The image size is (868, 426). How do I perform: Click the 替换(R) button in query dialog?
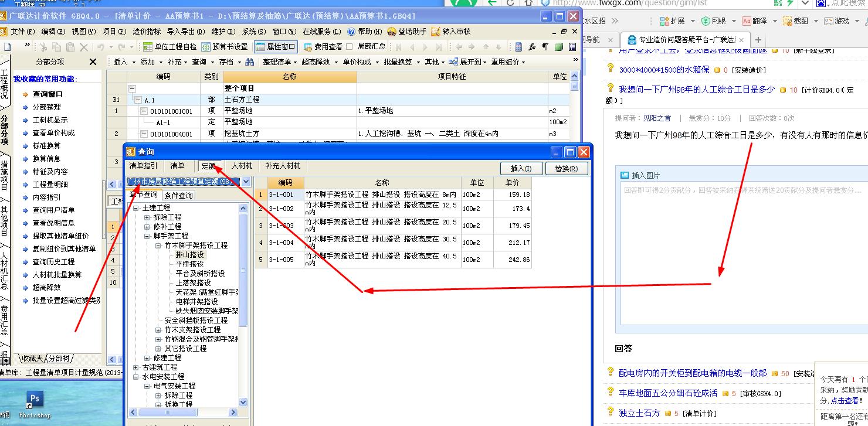click(566, 168)
